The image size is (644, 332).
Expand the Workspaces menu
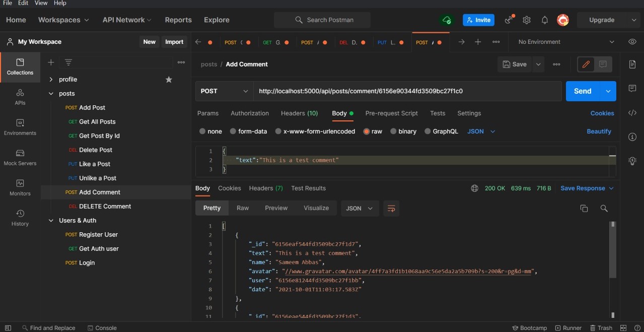63,20
